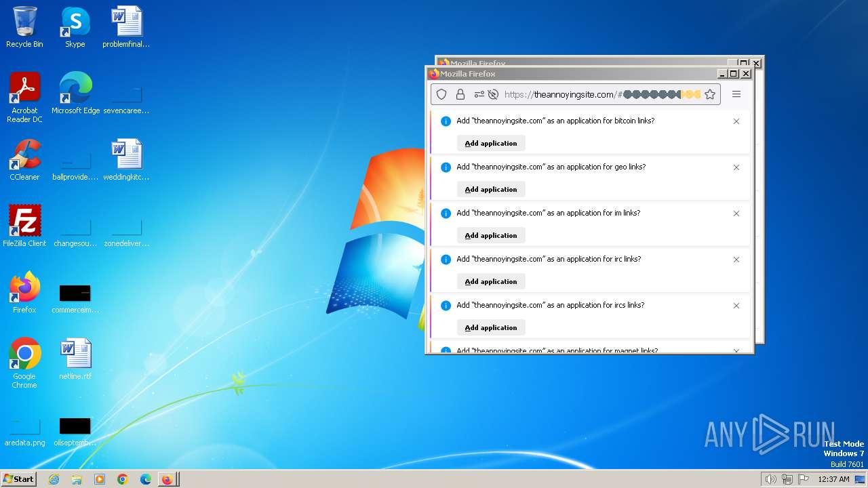Open the network status tray icon
This screenshot has width=868, height=488.
787,479
